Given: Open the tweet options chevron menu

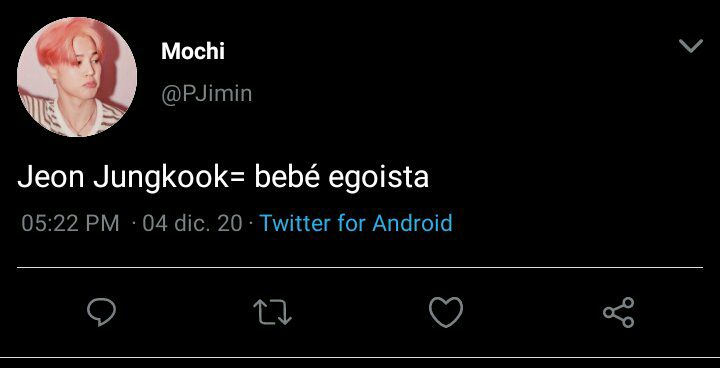Looking at the screenshot, I should pyautogui.click(x=691, y=46).
